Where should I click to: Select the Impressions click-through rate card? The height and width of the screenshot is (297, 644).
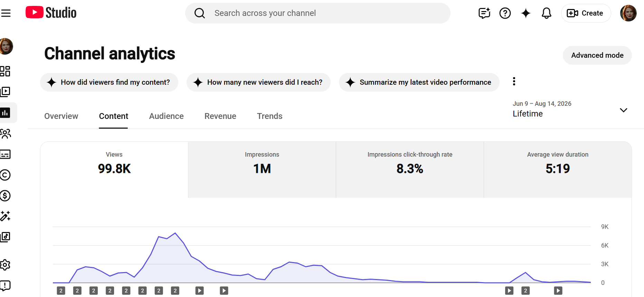coord(410,170)
